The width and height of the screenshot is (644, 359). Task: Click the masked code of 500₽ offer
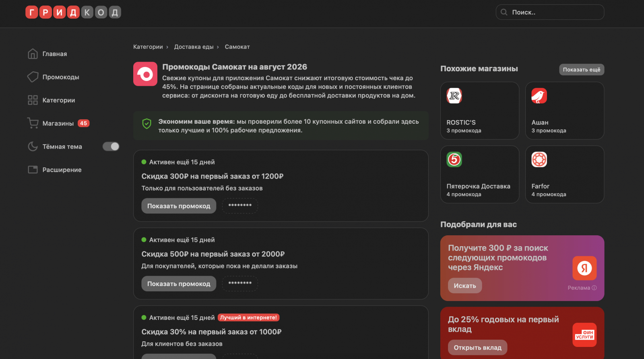pyautogui.click(x=240, y=284)
